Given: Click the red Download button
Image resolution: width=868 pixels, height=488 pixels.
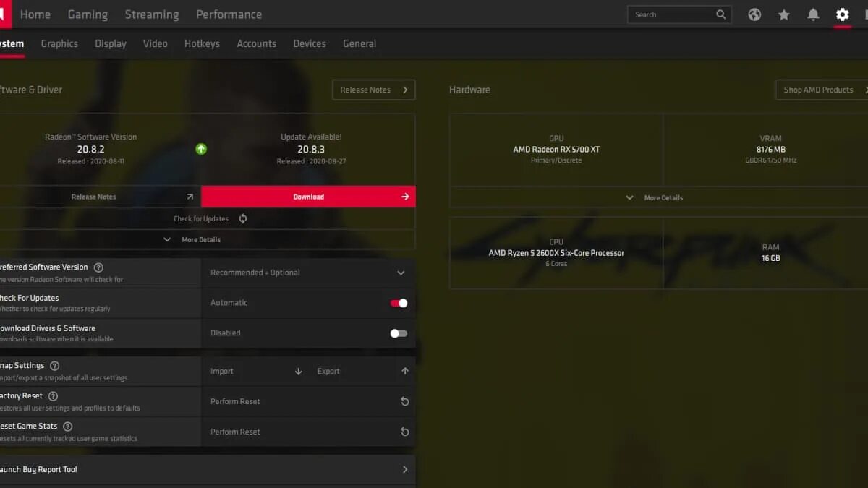Looking at the screenshot, I should click(x=308, y=197).
